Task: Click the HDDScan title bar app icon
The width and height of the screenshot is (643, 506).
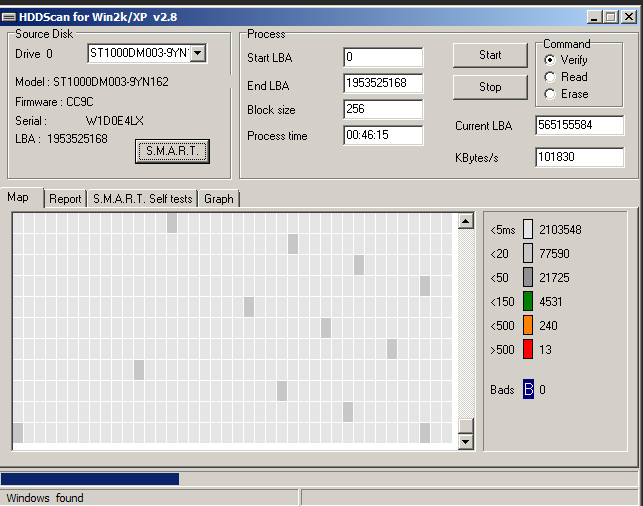Action: pos(9,16)
